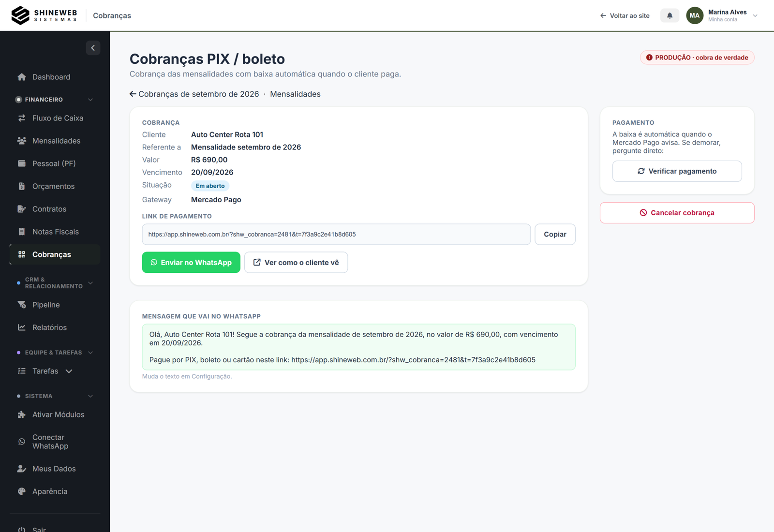The width and height of the screenshot is (774, 532).
Task: Open the Mensalidades breadcrumb link
Action: point(295,94)
